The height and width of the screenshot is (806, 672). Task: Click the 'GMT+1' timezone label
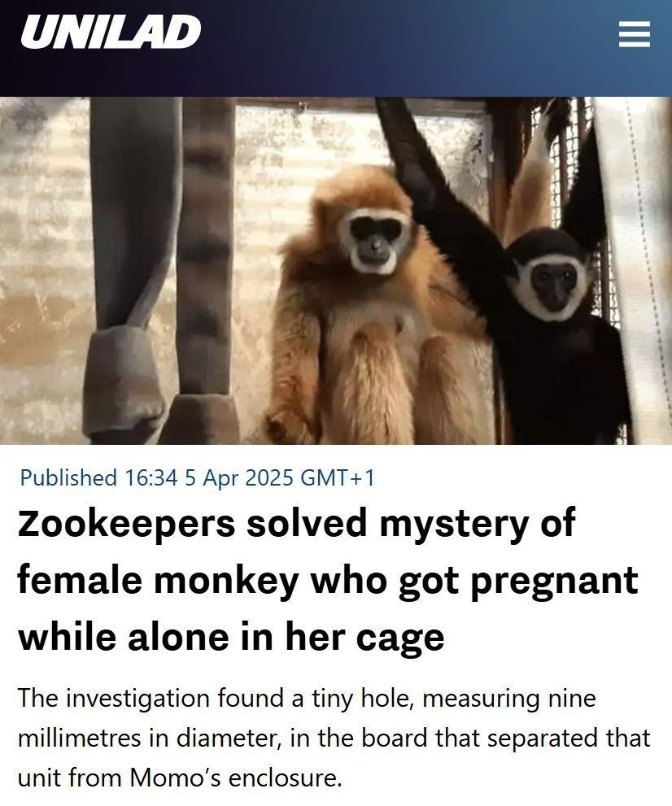coord(338,477)
